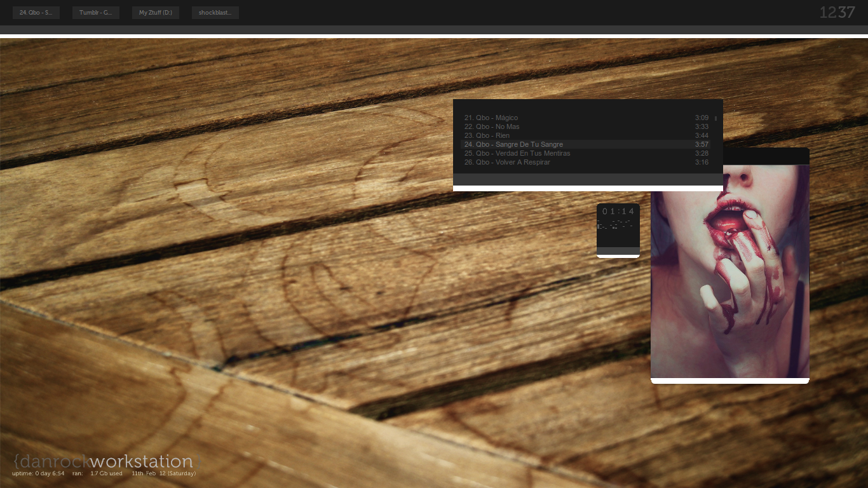Click the "danrockworkstation" desktop label
868x488 pixels.
[107, 461]
